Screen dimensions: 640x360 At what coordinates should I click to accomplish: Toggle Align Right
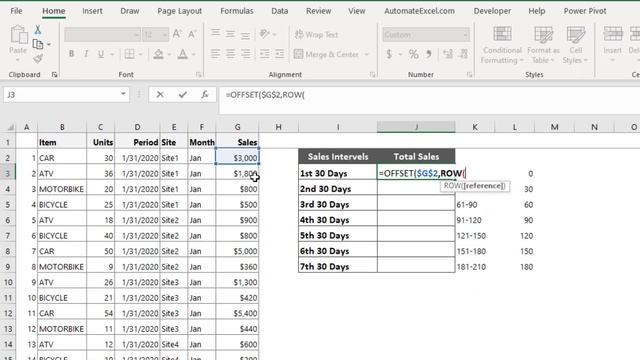coord(245,53)
